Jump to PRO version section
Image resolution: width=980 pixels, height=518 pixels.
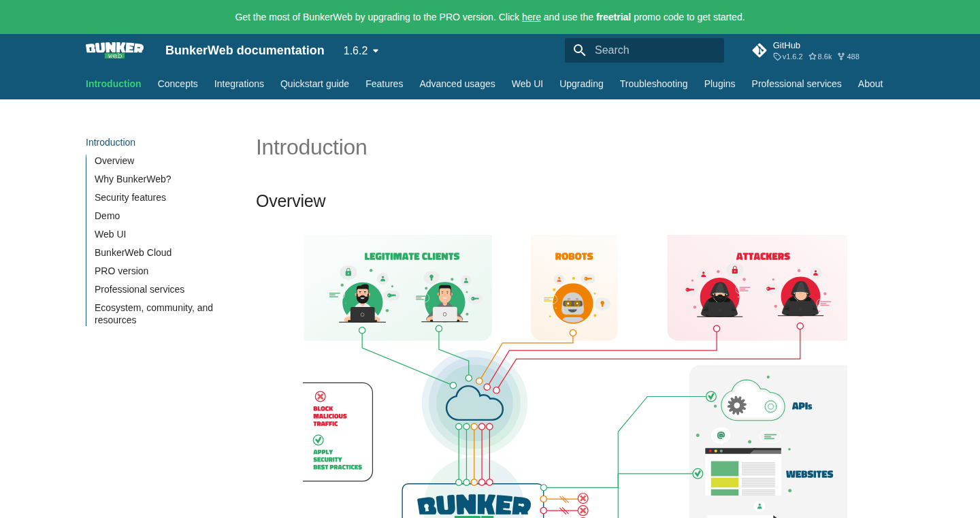(121, 271)
